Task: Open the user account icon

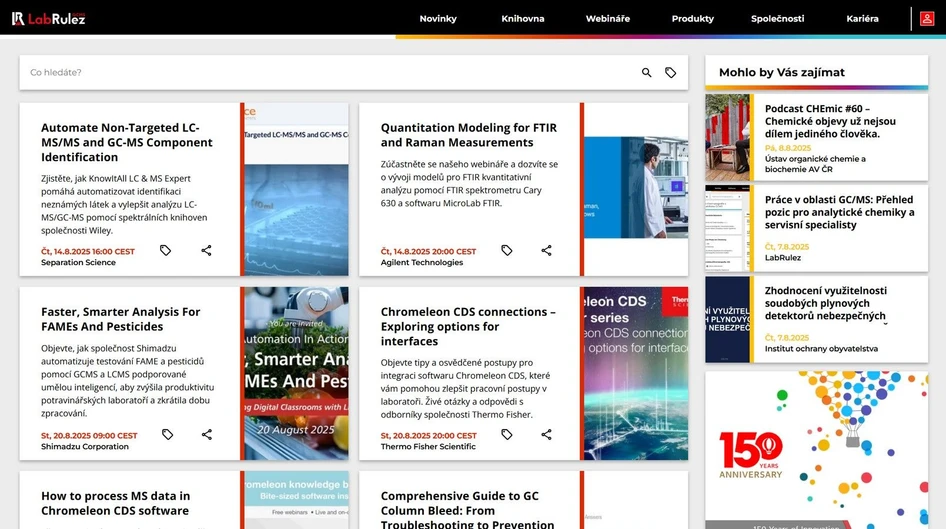Action: click(927, 19)
